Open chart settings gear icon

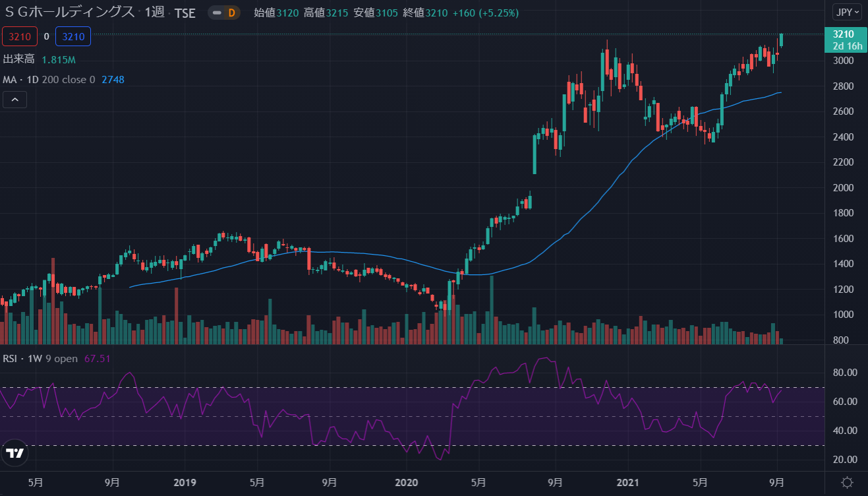(847, 481)
